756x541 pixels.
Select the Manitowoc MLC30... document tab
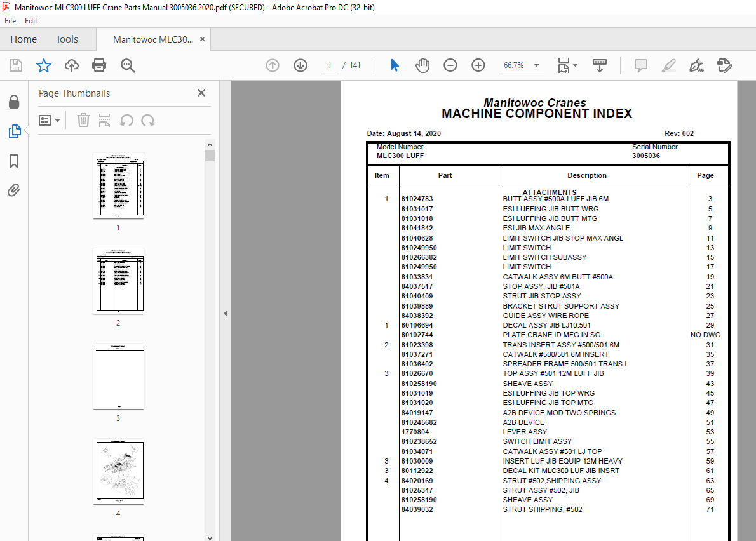coord(153,39)
